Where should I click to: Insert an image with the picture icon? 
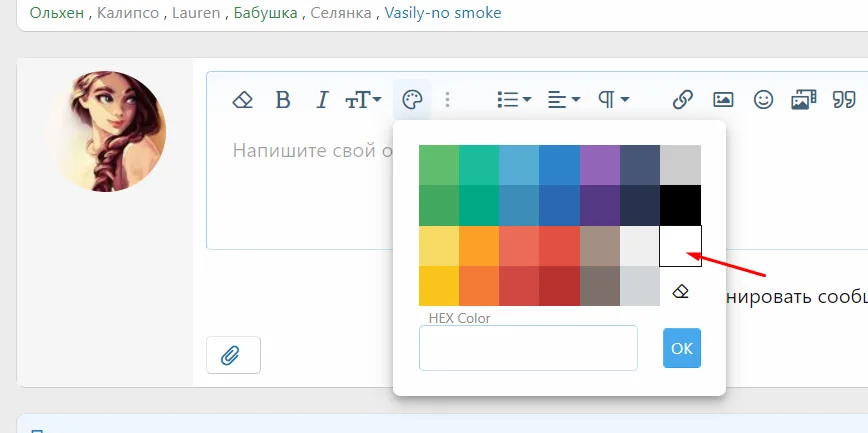[x=723, y=100]
